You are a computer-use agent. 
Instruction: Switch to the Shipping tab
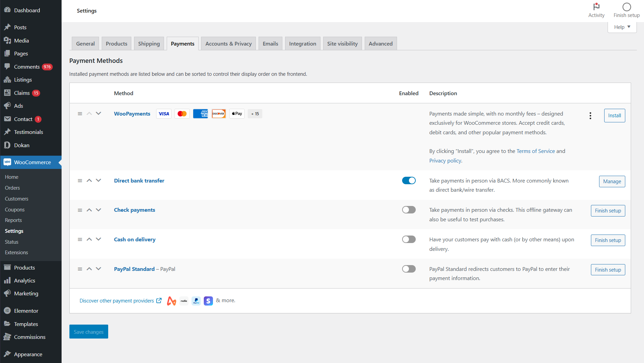point(149,44)
